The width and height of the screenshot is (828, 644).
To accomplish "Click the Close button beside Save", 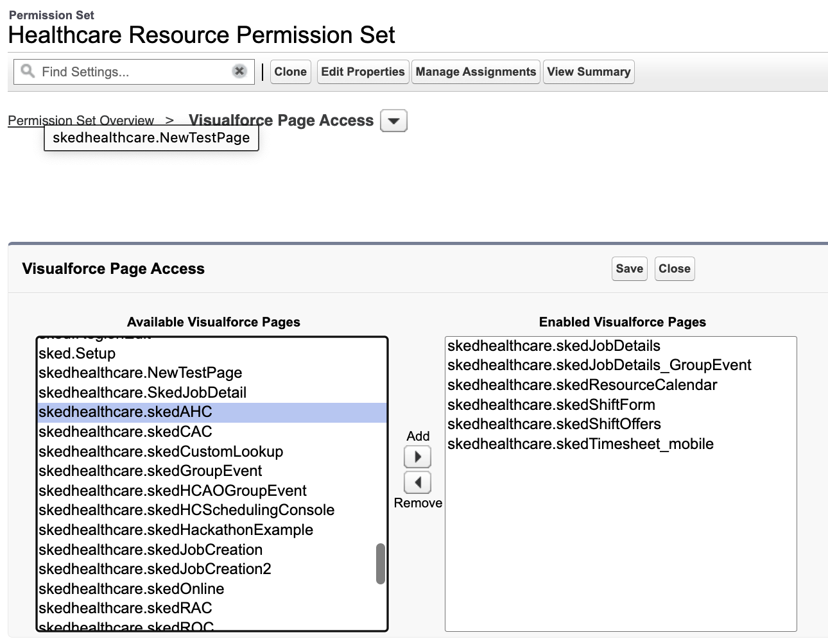I will (675, 269).
